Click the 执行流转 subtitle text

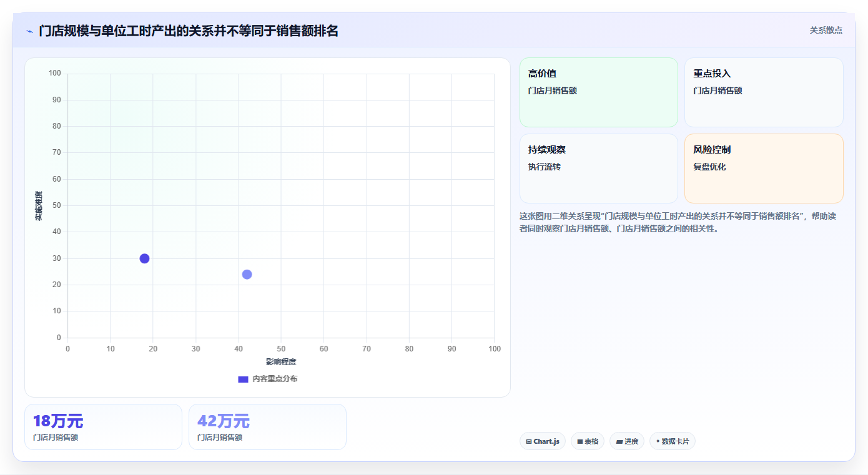pyautogui.click(x=545, y=167)
